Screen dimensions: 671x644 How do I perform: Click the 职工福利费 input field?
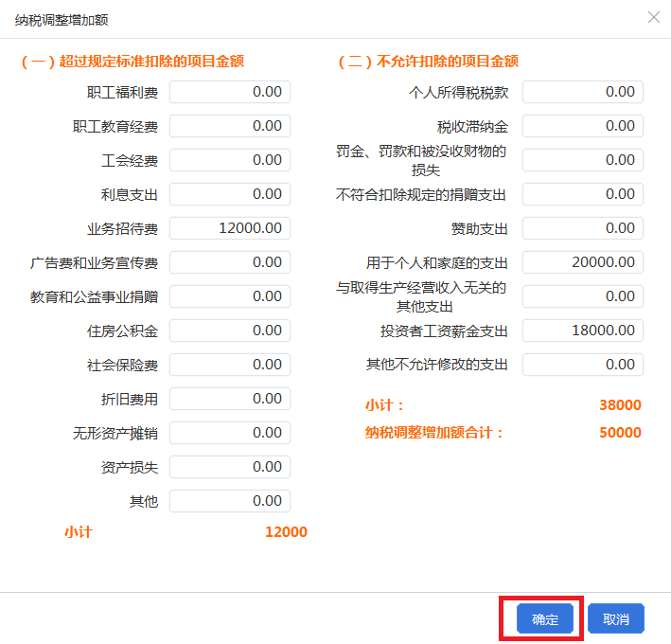point(230,92)
